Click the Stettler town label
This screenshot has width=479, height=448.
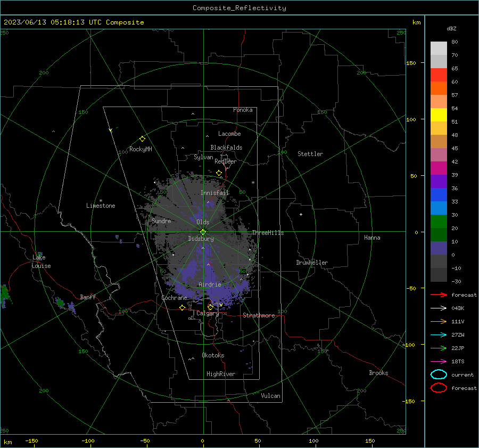coord(310,154)
